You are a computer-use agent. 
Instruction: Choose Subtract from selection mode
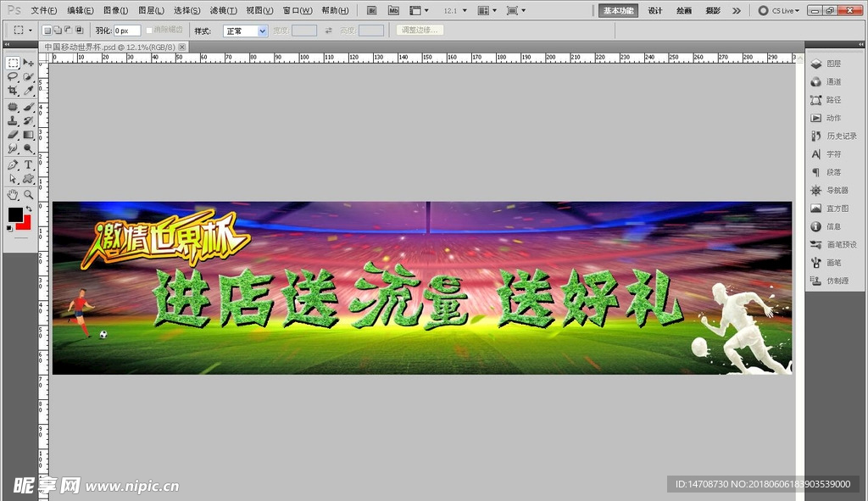point(68,31)
